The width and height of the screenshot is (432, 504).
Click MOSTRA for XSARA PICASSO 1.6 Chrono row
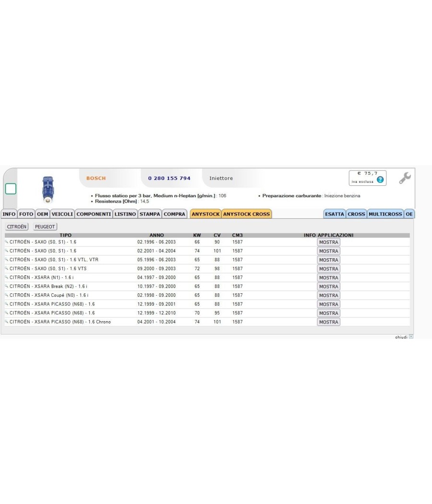point(328,322)
